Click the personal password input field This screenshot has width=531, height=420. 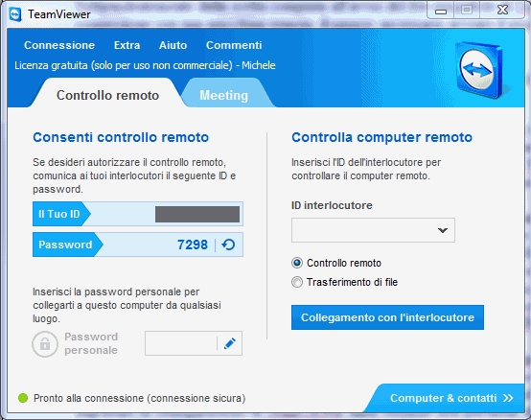(x=181, y=343)
